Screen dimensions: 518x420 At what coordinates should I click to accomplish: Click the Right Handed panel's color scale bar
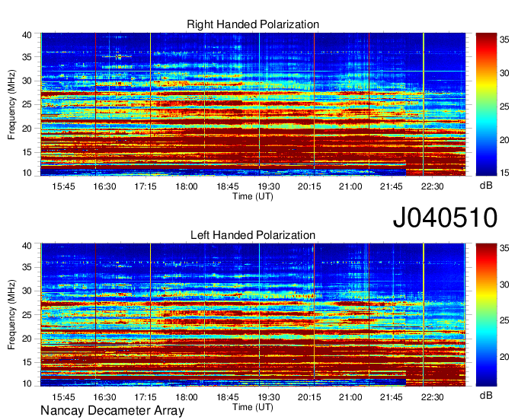[486, 104]
